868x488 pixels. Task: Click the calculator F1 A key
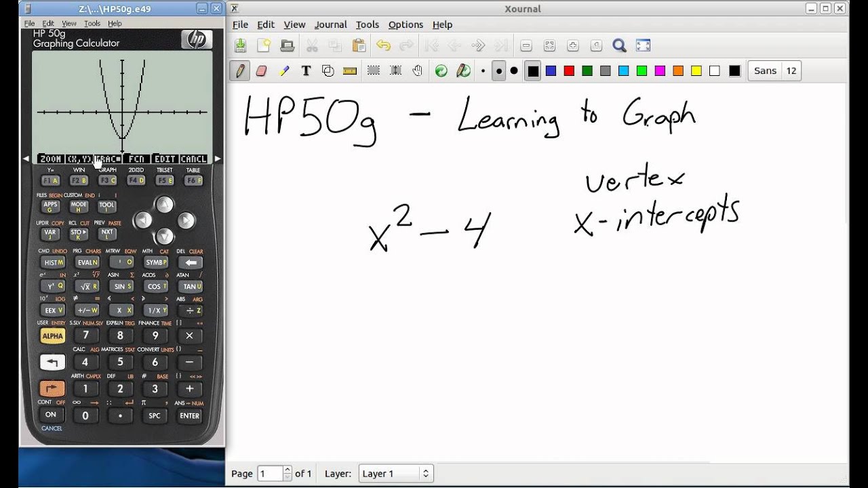coord(51,180)
